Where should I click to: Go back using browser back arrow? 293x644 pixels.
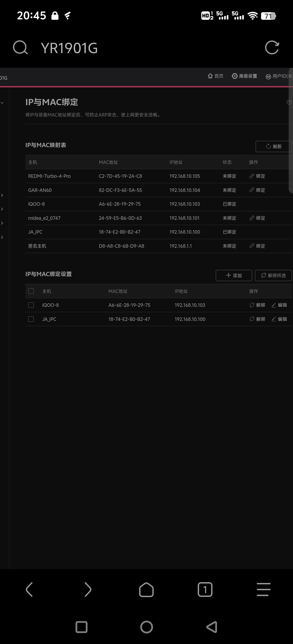29,589
